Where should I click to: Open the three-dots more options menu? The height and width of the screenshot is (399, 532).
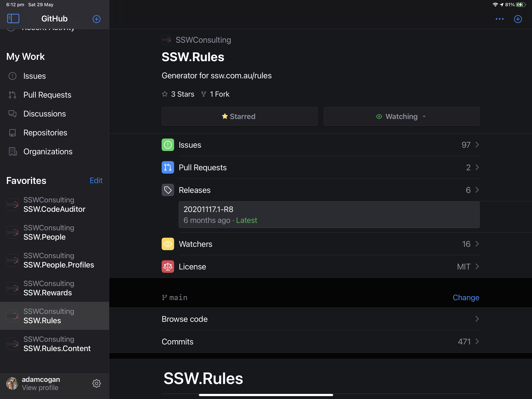499,19
